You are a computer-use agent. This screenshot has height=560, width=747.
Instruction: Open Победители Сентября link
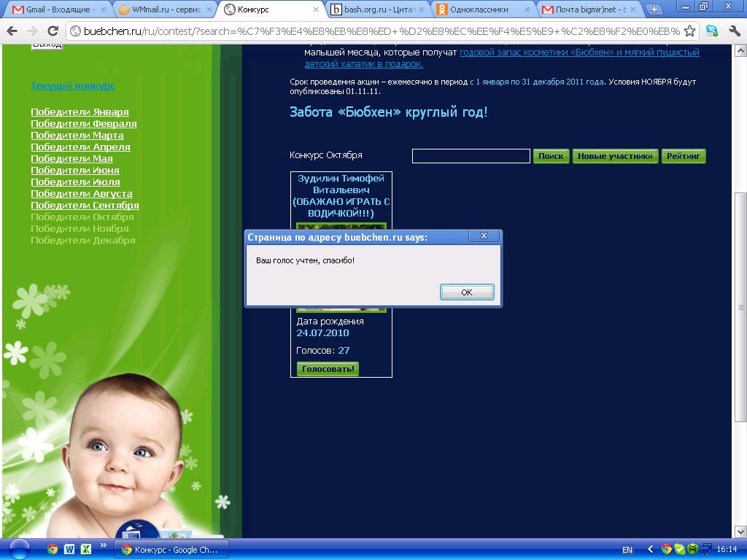click(85, 205)
